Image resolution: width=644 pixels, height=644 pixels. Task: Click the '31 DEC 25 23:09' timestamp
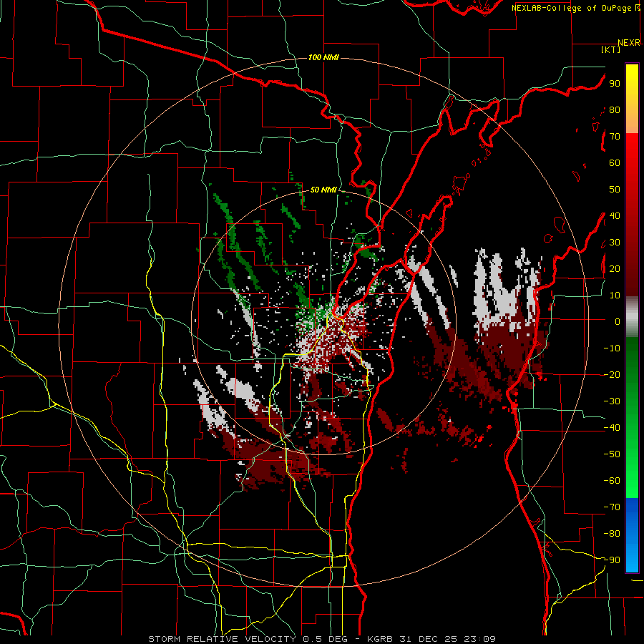[447, 639]
